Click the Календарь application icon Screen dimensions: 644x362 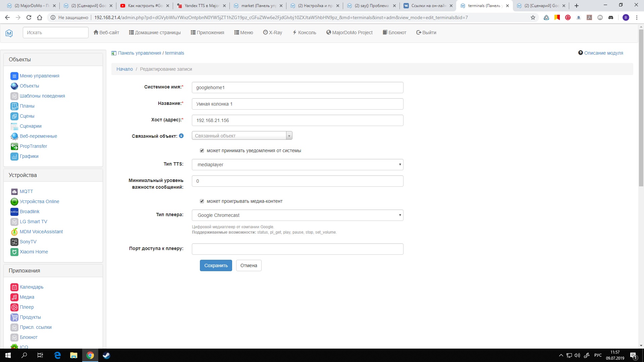[14, 287]
